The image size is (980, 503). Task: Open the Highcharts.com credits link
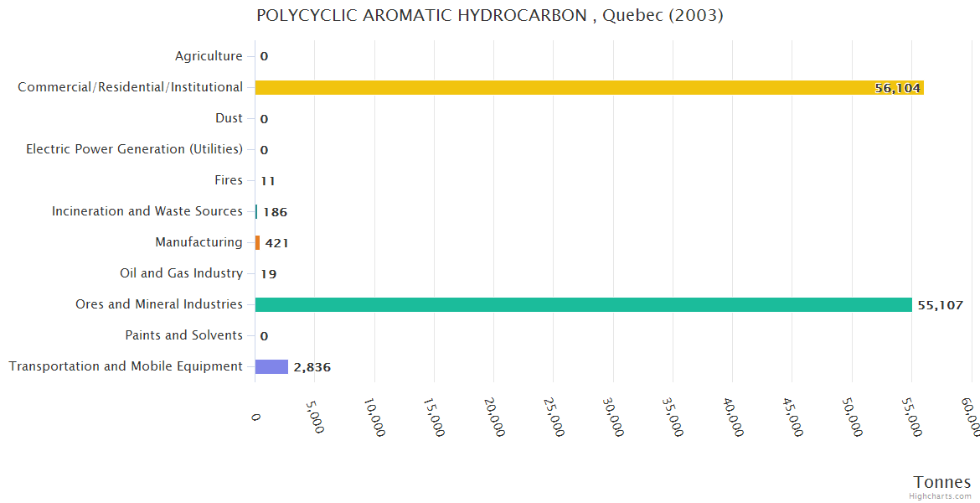click(x=941, y=495)
